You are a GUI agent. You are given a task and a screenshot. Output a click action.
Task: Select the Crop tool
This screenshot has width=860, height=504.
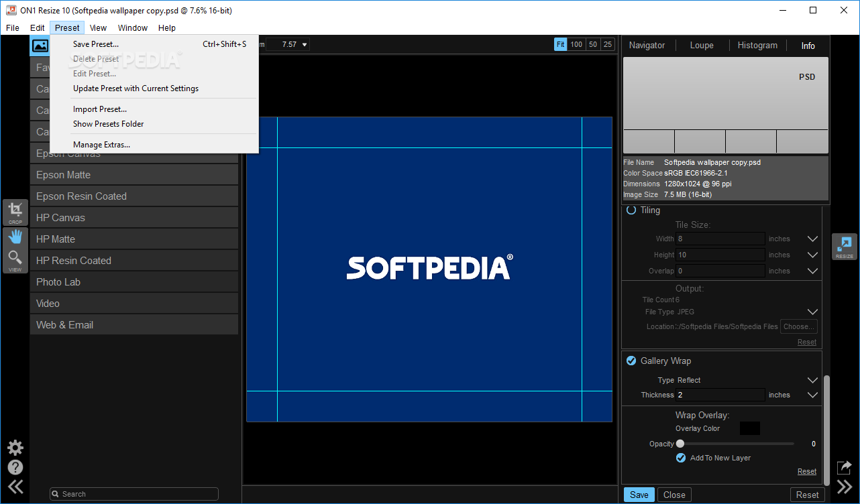point(15,212)
